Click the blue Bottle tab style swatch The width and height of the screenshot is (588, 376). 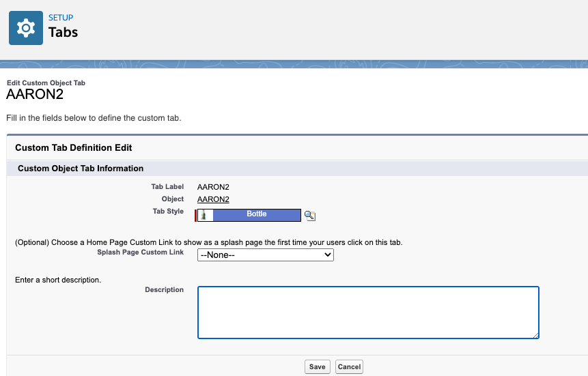(257, 215)
